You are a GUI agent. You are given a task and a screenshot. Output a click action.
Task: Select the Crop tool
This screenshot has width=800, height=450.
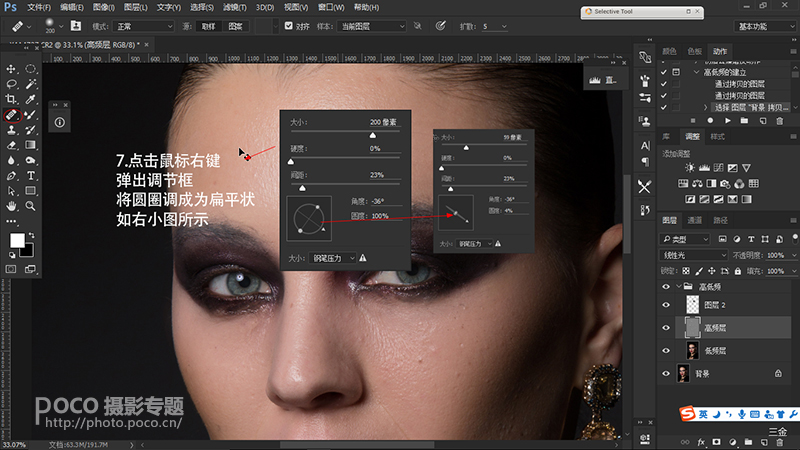click(x=12, y=100)
